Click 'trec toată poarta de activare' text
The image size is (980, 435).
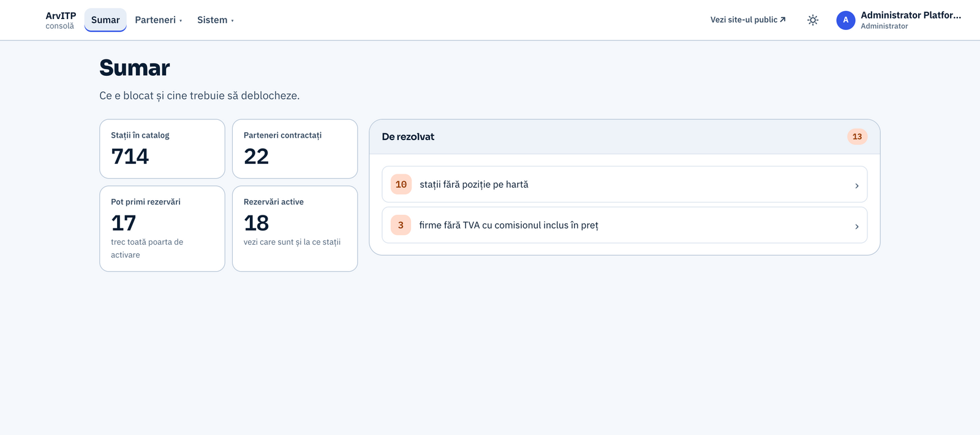(147, 248)
